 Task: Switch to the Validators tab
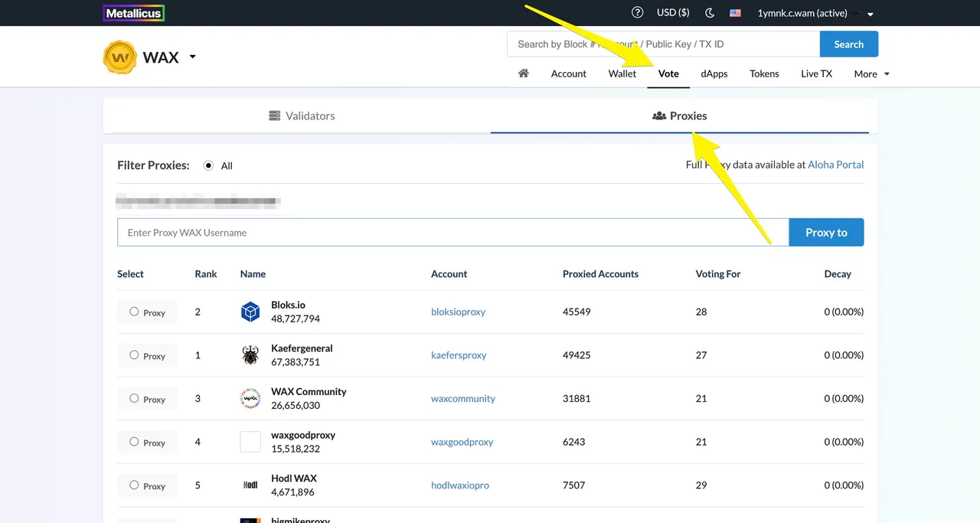(x=302, y=116)
